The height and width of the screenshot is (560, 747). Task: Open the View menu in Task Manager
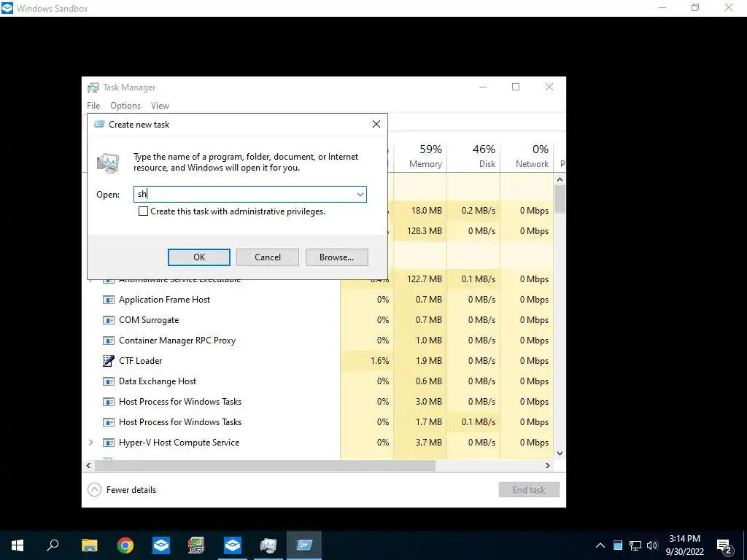click(160, 106)
